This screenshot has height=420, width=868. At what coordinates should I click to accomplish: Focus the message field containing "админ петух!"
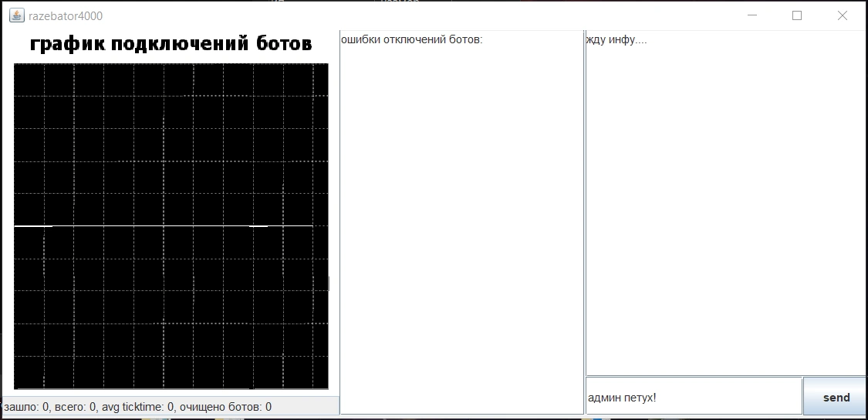click(x=693, y=397)
